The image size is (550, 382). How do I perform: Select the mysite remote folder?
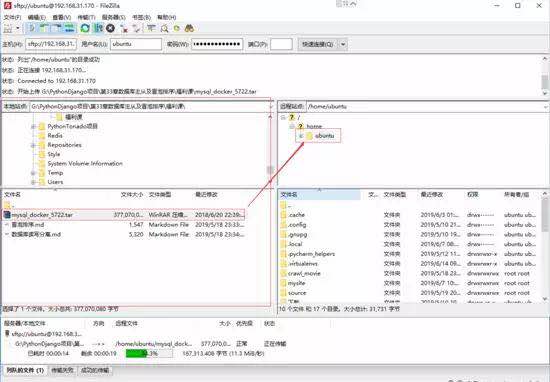(x=296, y=283)
